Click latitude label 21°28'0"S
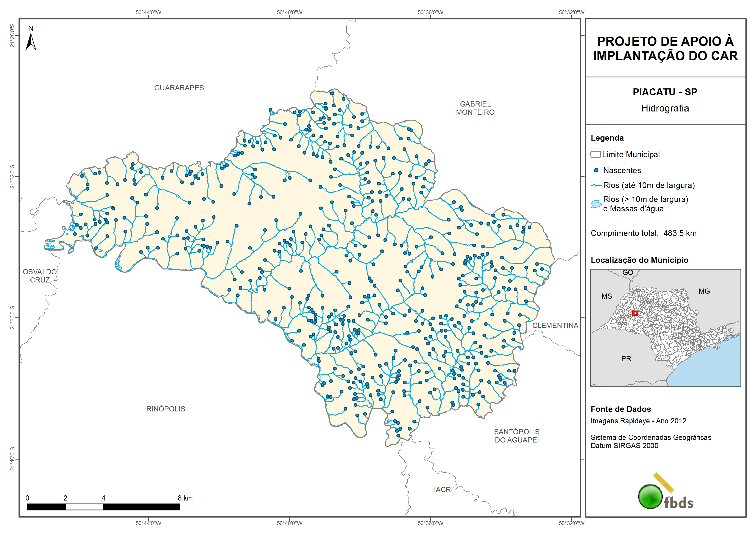 (x=12, y=35)
